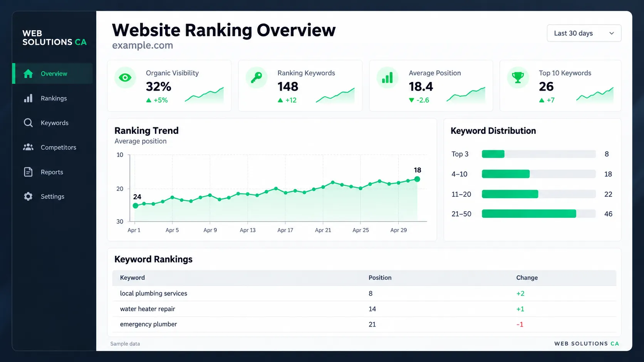
Task: Click the last trend point labeled 18
Action: pos(417,179)
